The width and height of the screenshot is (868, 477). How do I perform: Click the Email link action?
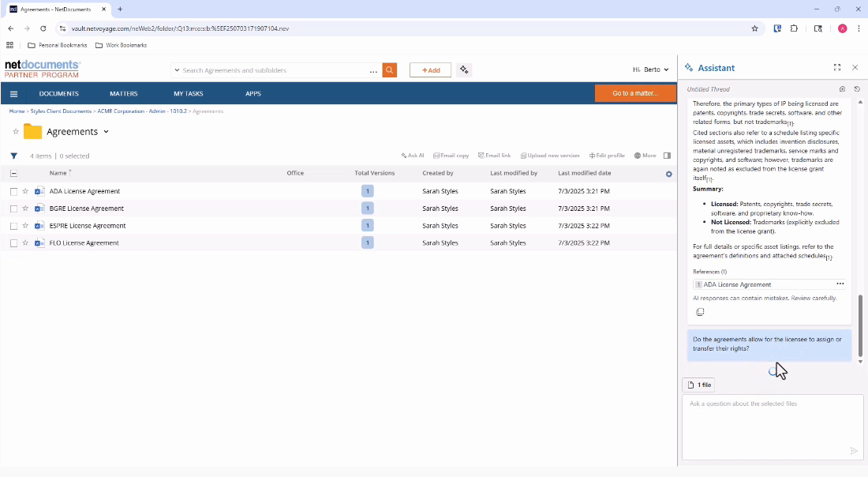494,156
